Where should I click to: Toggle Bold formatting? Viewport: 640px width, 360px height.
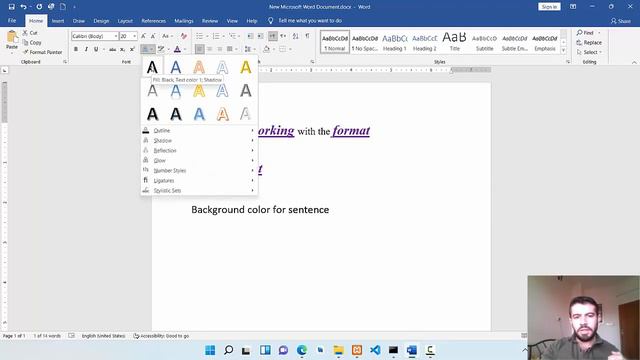click(x=76, y=49)
